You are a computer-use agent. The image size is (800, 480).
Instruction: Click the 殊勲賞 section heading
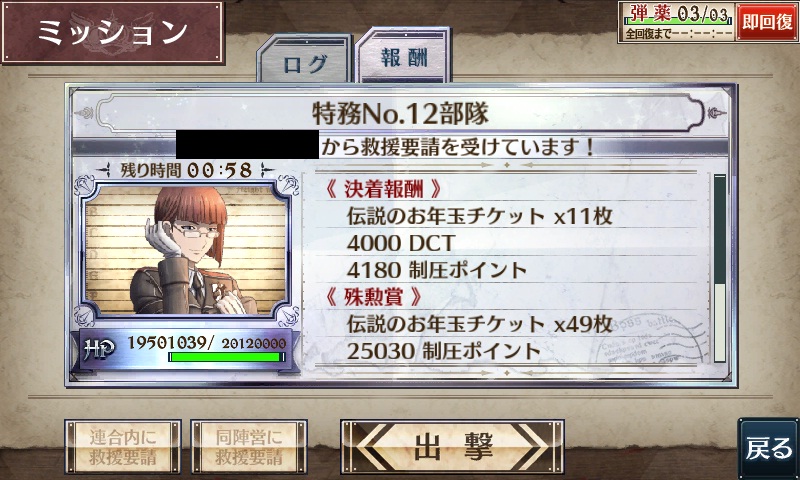click(374, 296)
